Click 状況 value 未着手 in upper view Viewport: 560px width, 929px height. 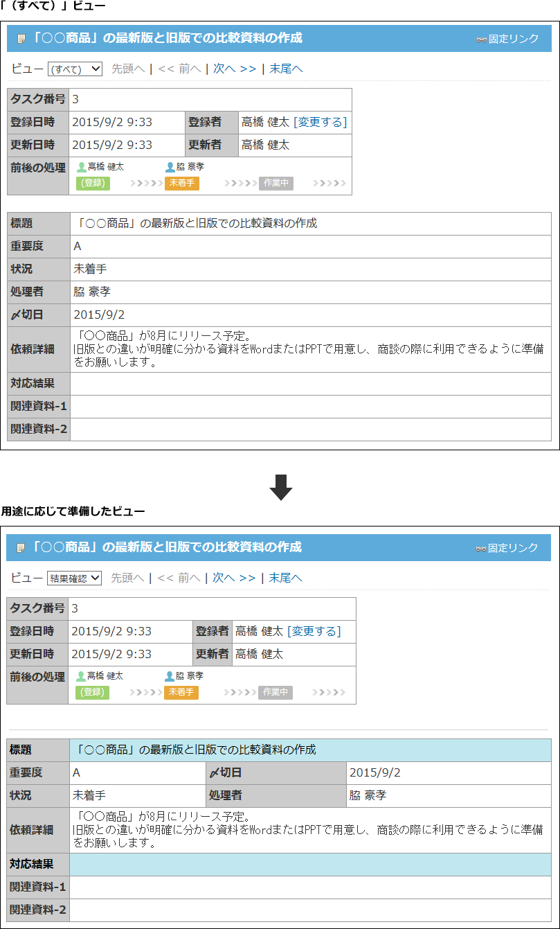90,269
